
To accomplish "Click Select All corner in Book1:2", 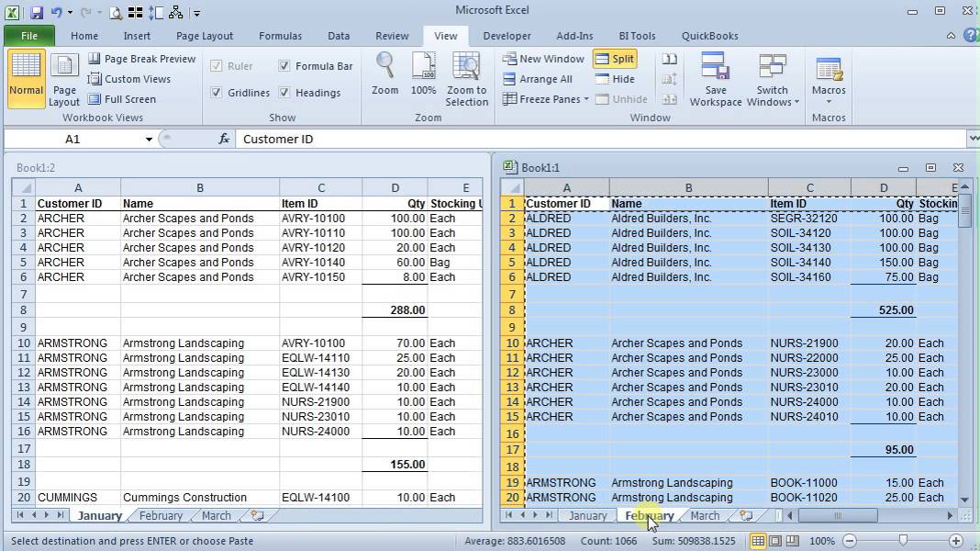I will (24, 187).
